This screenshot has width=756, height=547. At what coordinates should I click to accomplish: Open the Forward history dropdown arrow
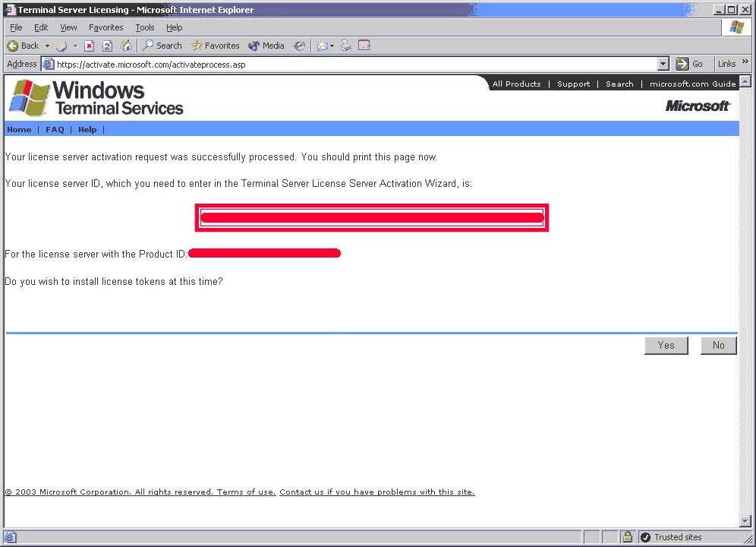pos(75,46)
